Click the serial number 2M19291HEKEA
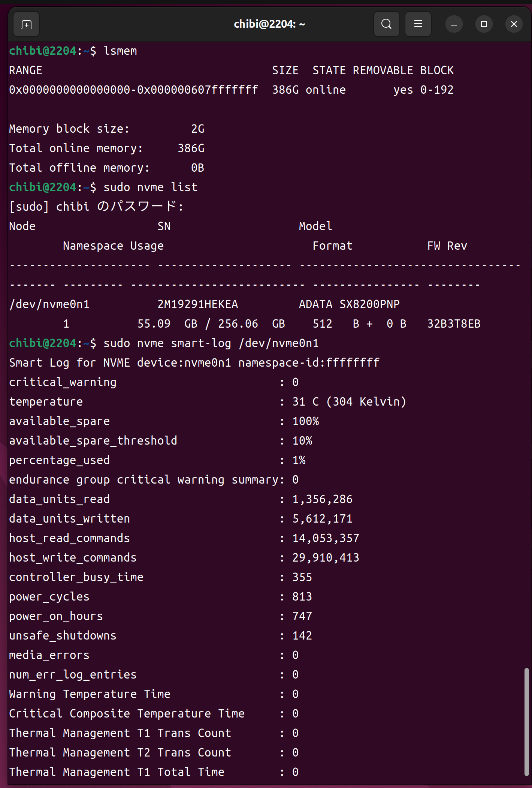This screenshot has height=788, width=532. point(197,304)
